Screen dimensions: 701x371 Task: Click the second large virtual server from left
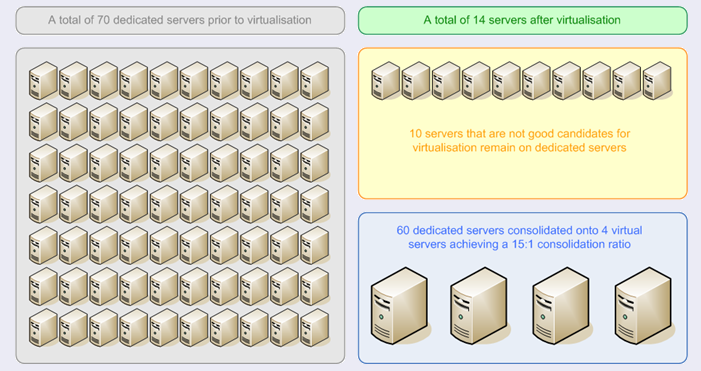coord(479,306)
